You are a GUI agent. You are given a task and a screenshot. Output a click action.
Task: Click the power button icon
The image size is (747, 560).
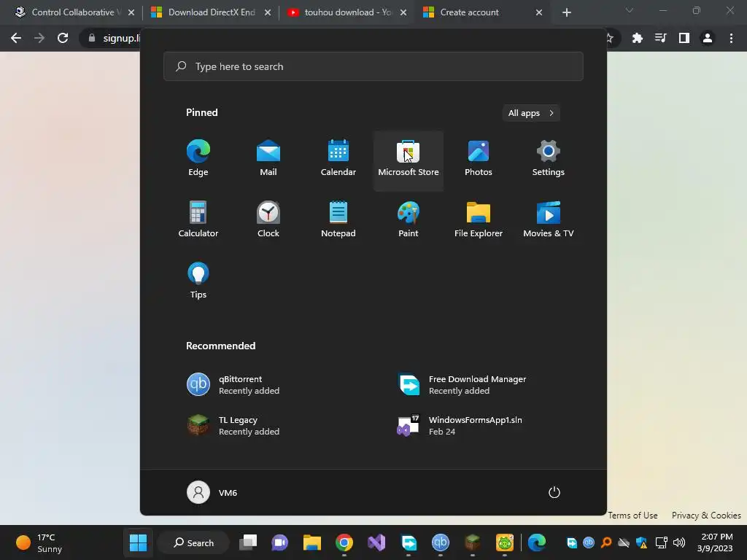pyautogui.click(x=554, y=492)
